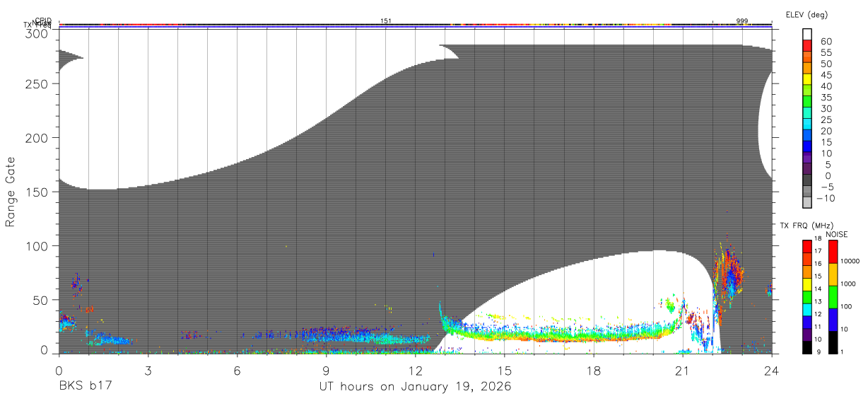This screenshot has width=868, height=401.
Task: Click the '6' tick on the UT hours axis
Action: [x=237, y=370]
